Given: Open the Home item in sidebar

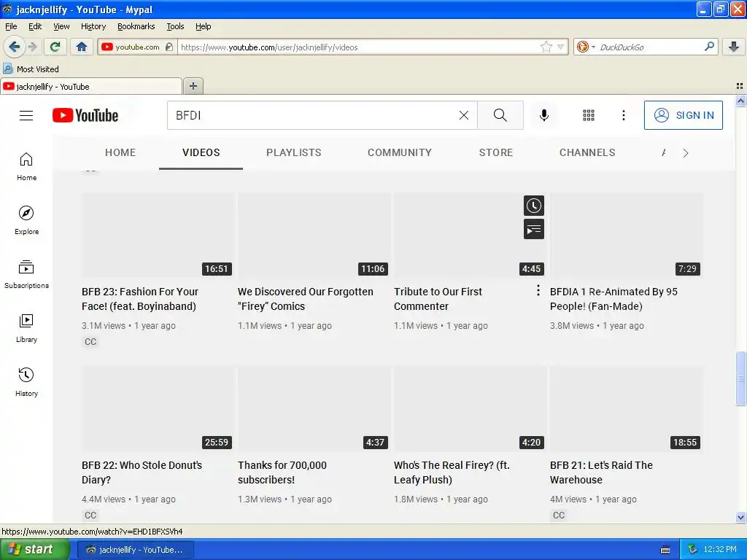Looking at the screenshot, I should tap(26, 167).
